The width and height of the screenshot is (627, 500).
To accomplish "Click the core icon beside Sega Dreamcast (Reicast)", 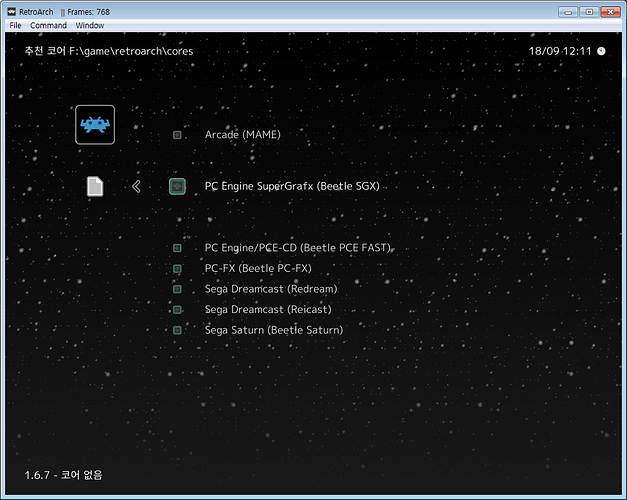I will coord(177,310).
